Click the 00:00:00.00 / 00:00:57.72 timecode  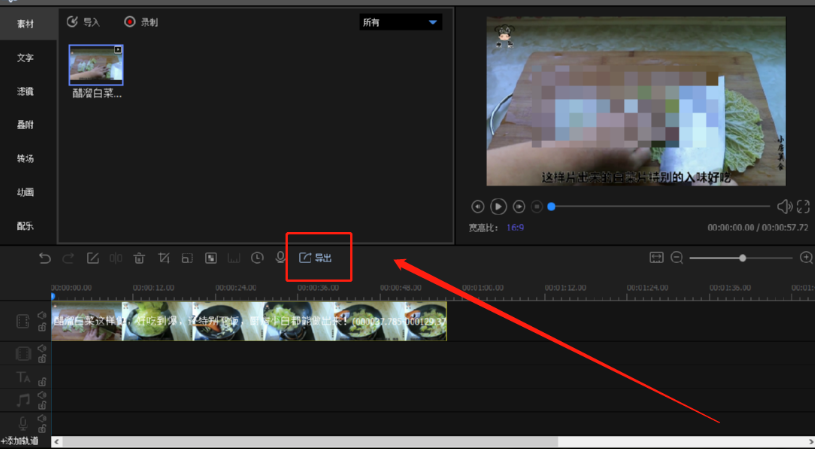coord(758,228)
